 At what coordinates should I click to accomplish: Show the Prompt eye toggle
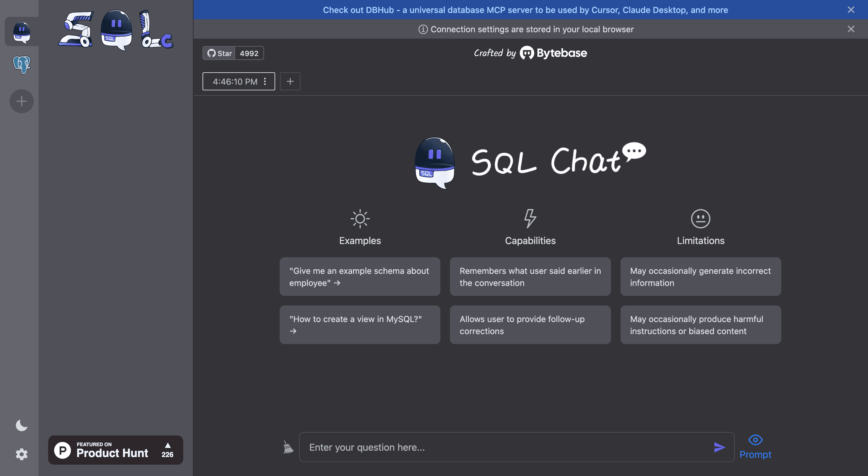[755, 447]
